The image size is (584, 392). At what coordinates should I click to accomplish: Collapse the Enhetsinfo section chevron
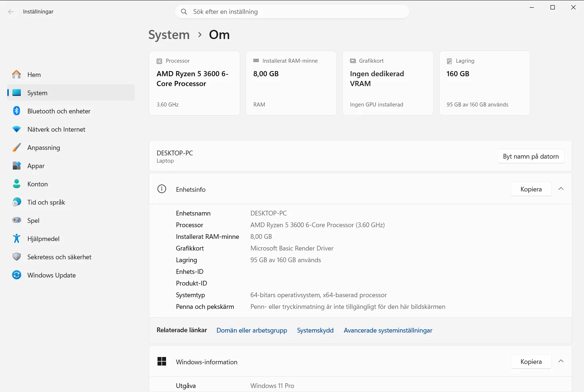561,189
